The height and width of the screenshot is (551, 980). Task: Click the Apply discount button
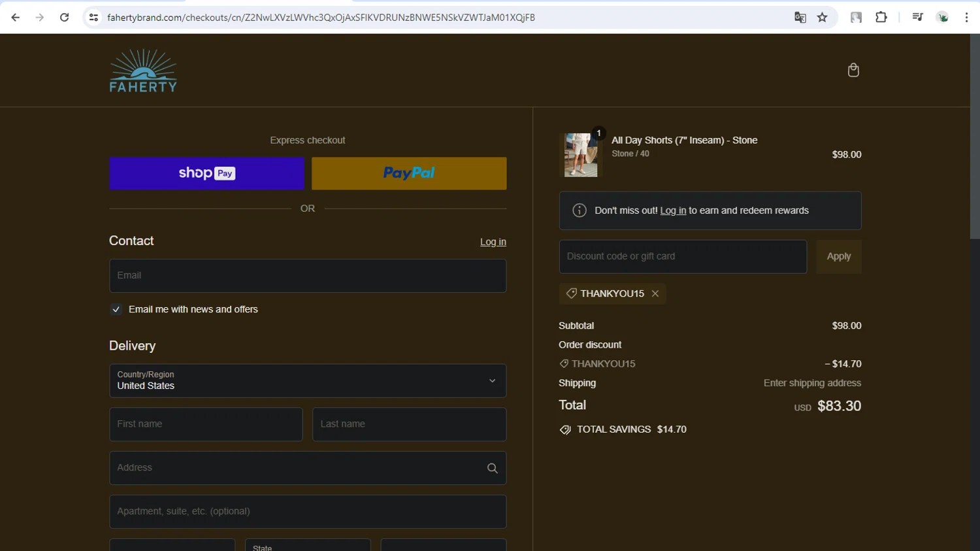click(x=839, y=256)
